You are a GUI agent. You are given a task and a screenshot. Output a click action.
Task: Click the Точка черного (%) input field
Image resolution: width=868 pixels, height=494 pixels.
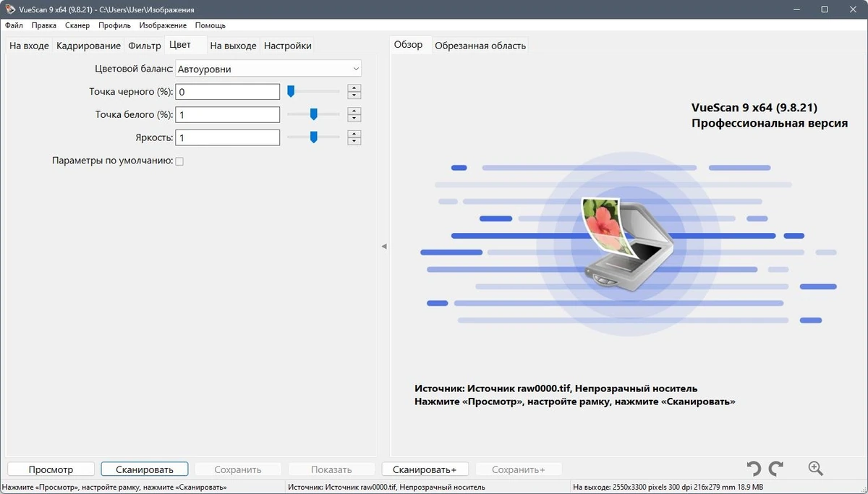tap(228, 92)
